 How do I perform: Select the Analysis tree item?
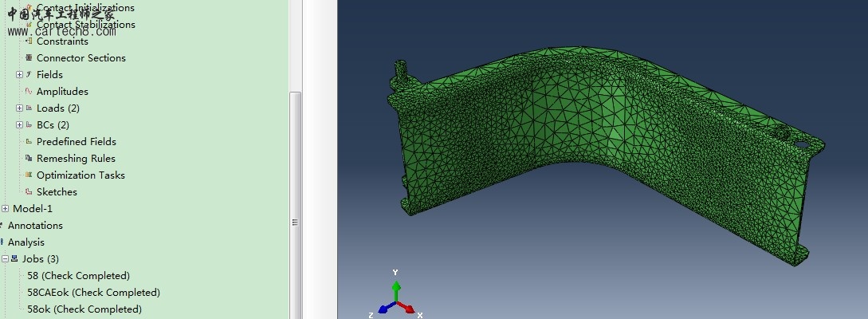click(x=26, y=242)
